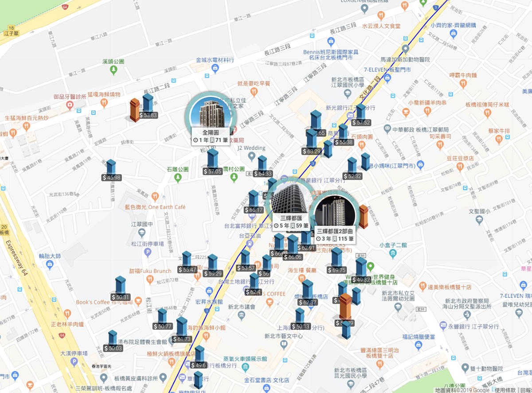Open the building marker priced $57.05
The width and height of the screenshot is (532, 393).
213,162
